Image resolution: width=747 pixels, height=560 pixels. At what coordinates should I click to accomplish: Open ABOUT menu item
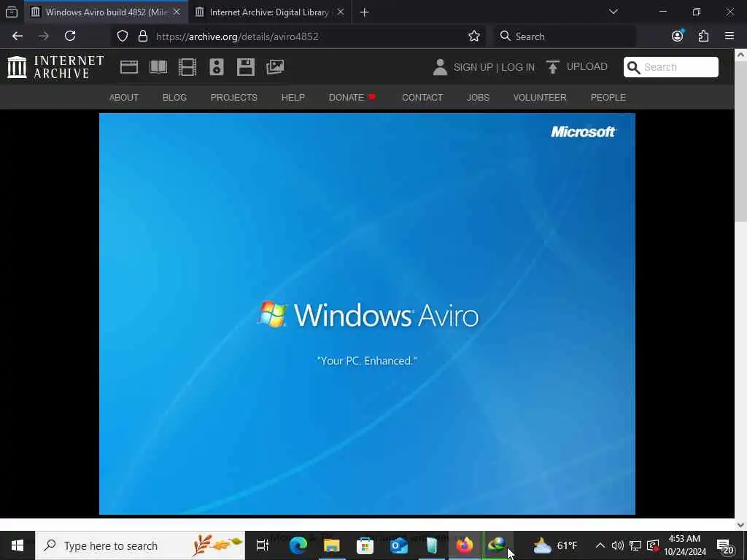124,98
